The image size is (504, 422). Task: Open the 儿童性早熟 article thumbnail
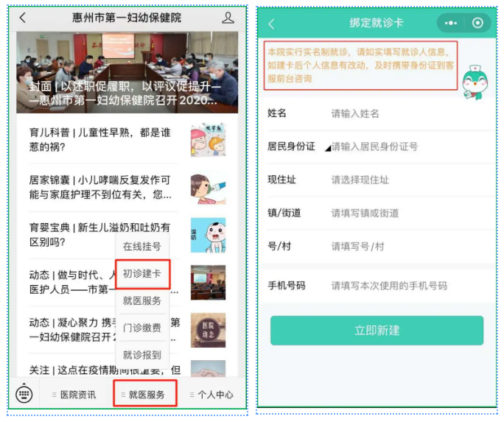tap(208, 139)
